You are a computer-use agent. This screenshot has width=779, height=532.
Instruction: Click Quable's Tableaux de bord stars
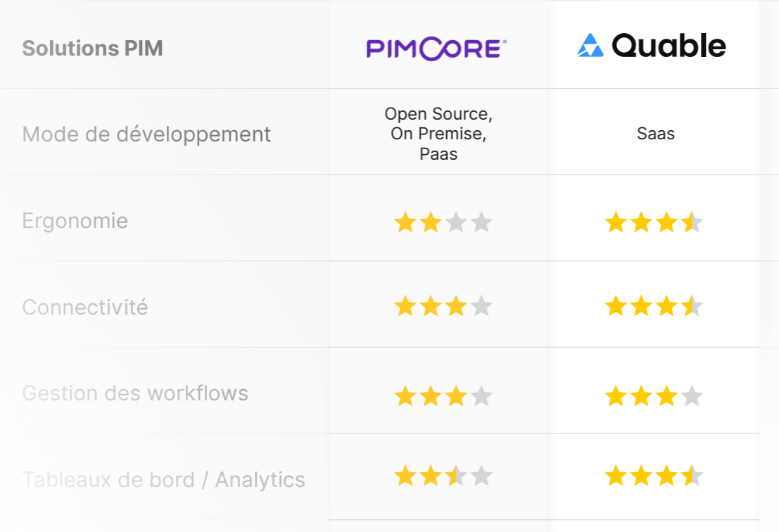pyautogui.click(x=654, y=476)
